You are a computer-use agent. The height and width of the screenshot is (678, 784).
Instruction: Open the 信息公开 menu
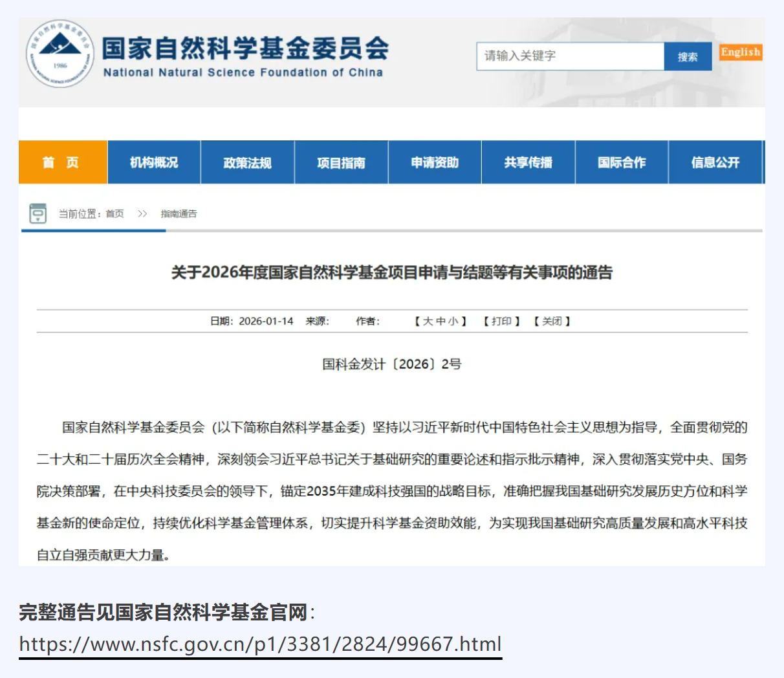pyautogui.click(x=715, y=162)
